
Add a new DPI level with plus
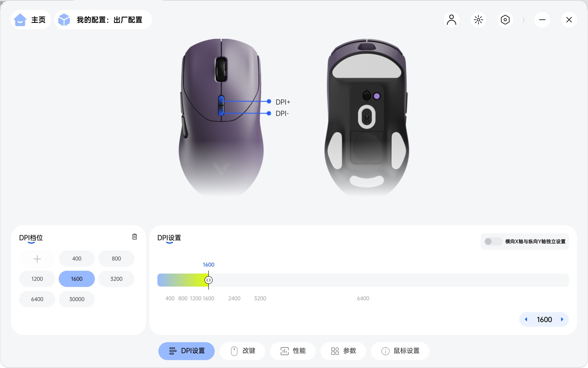[x=37, y=259]
